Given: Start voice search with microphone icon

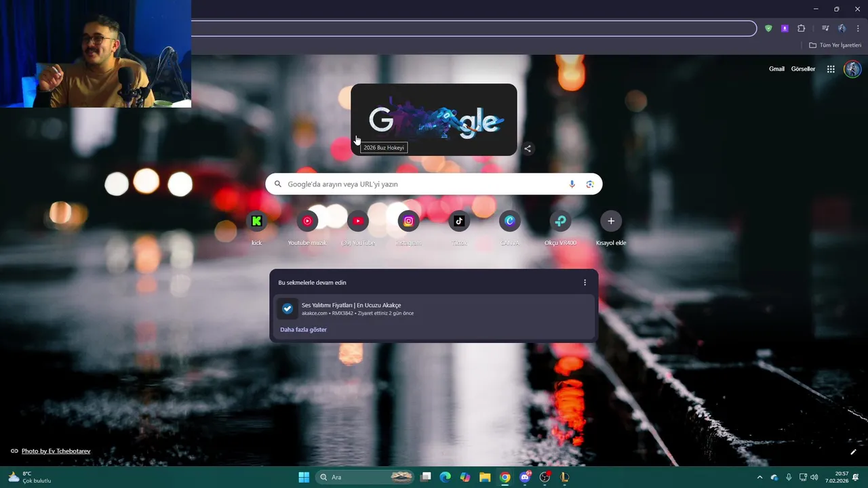Looking at the screenshot, I should (x=572, y=184).
